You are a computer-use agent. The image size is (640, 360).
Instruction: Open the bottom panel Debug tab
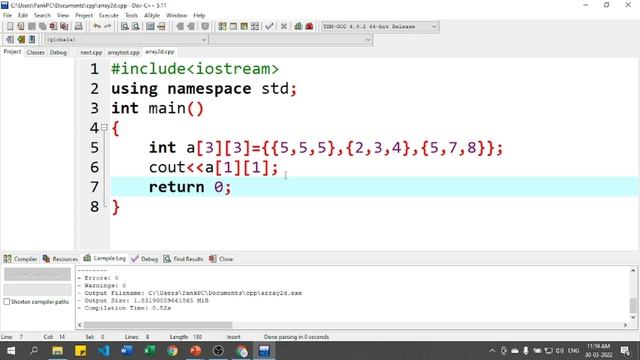(x=145, y=259)
